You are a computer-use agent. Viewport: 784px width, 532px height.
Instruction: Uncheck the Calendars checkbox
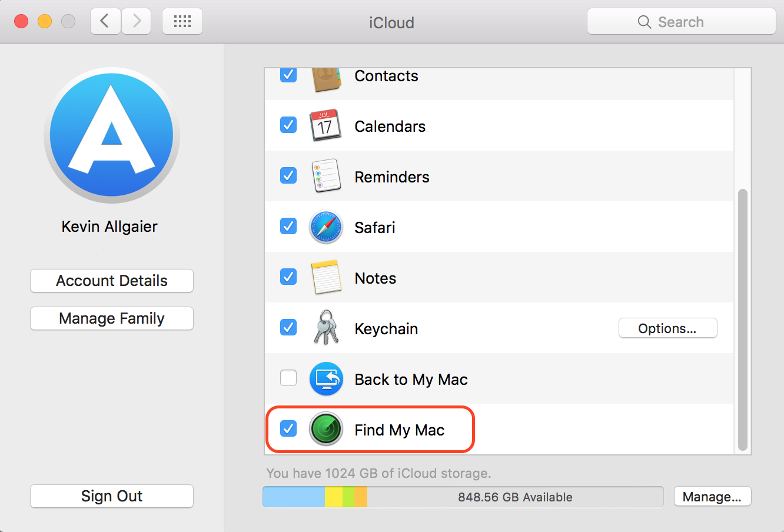288,125
